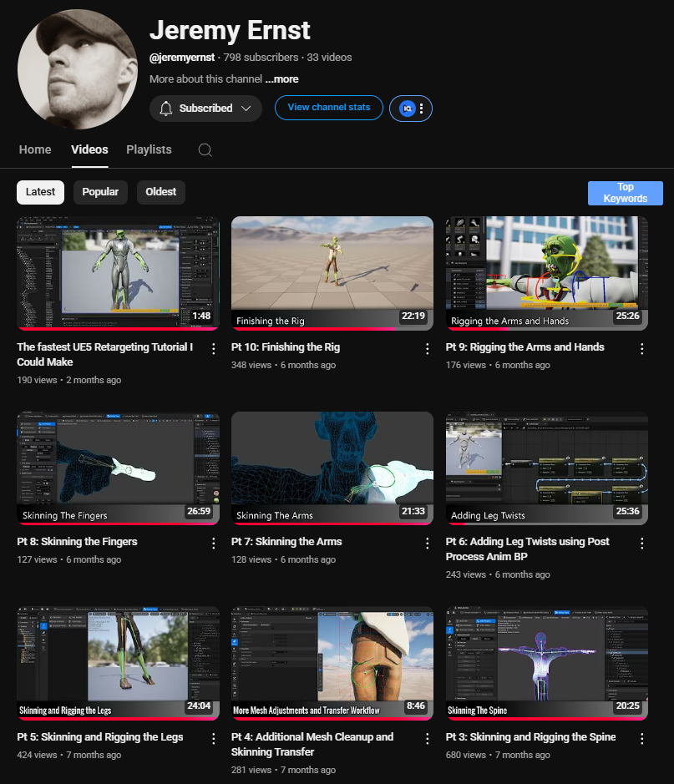Open options menu for Pt 7: Skinning the Arms
The height and width of the screenshot is (784, 674).
[x=428, y=544]
